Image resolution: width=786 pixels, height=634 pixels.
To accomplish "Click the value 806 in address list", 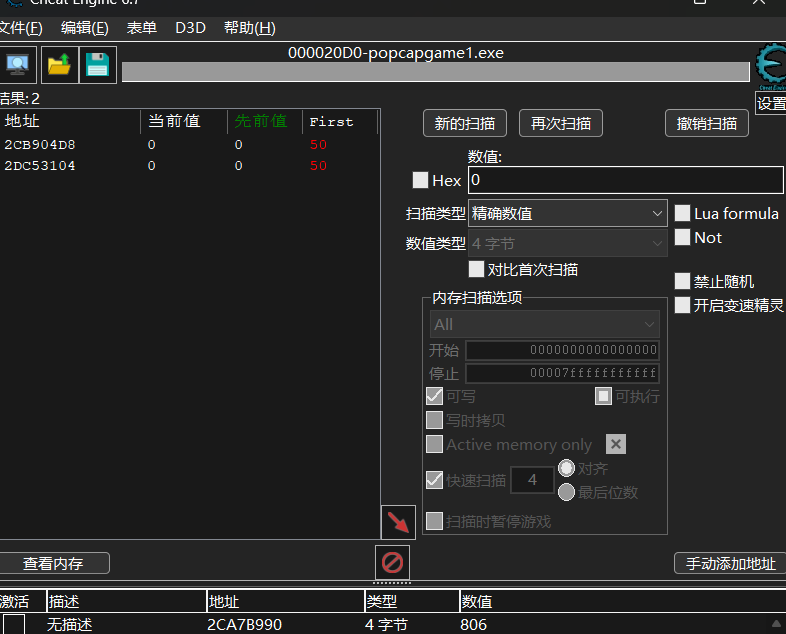I will pyautogui.click(x=474, y=624).
